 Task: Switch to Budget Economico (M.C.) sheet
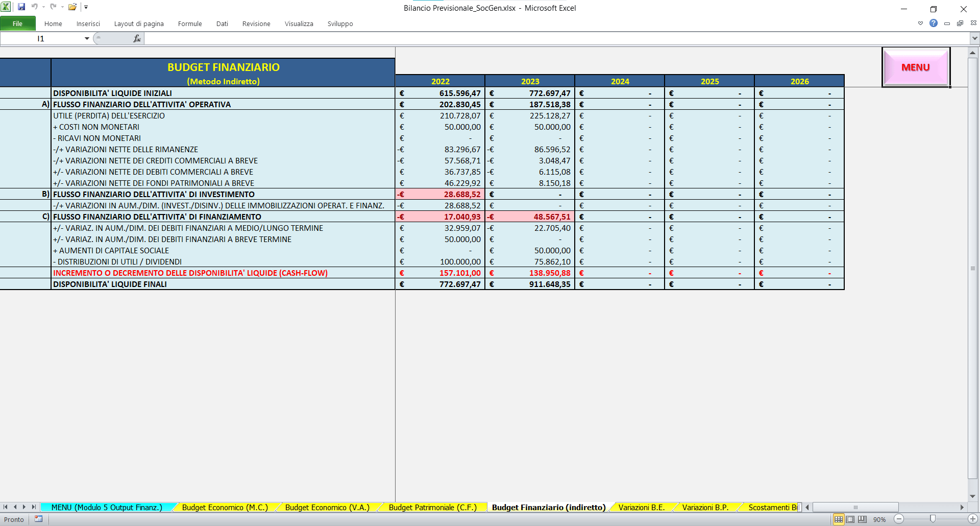[x=225, y=507]
